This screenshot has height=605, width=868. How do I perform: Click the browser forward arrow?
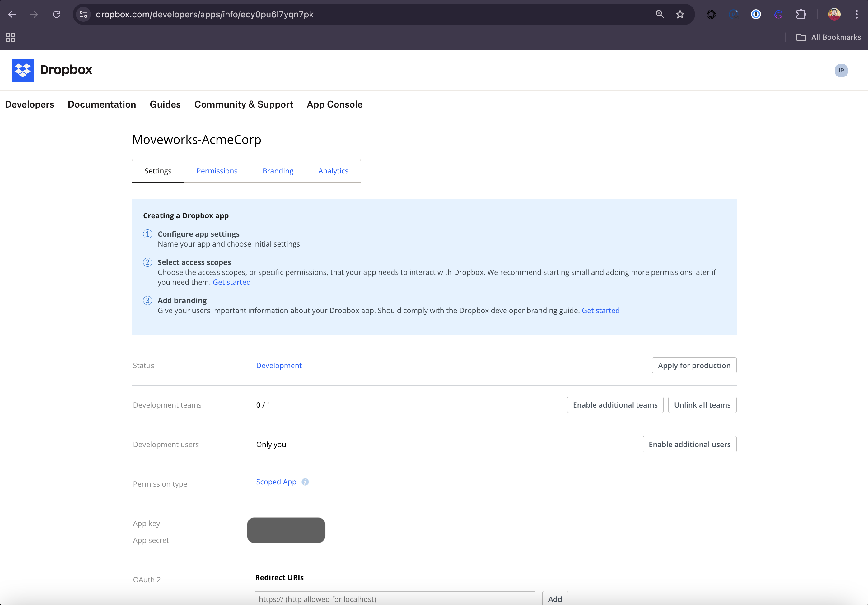coord(35,14)
